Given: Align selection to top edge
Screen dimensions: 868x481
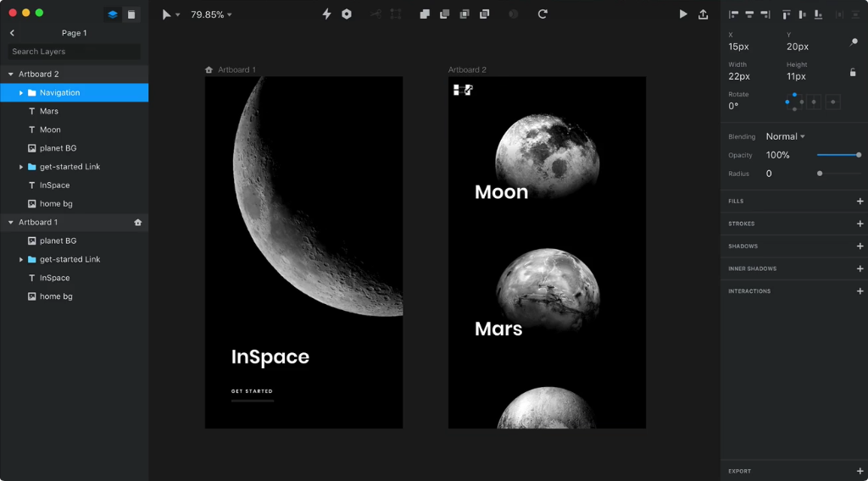Looking at the screenshot, I should click(x=787, y=14).
